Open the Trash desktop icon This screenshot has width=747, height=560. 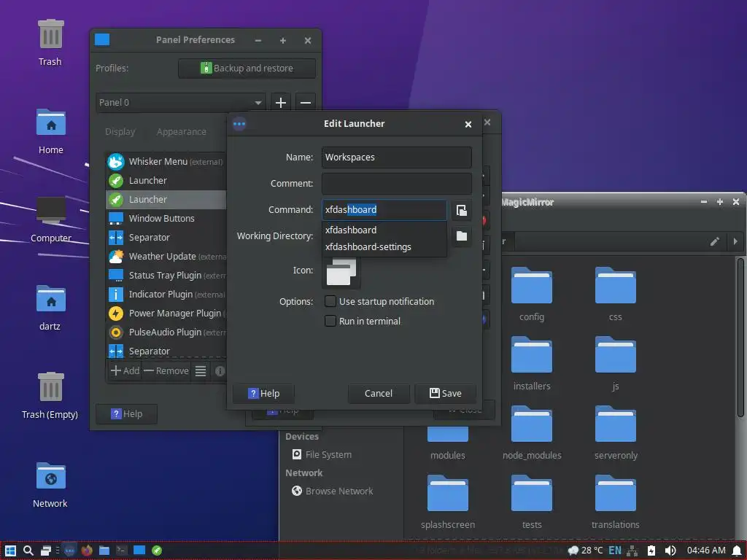point(50,42)
